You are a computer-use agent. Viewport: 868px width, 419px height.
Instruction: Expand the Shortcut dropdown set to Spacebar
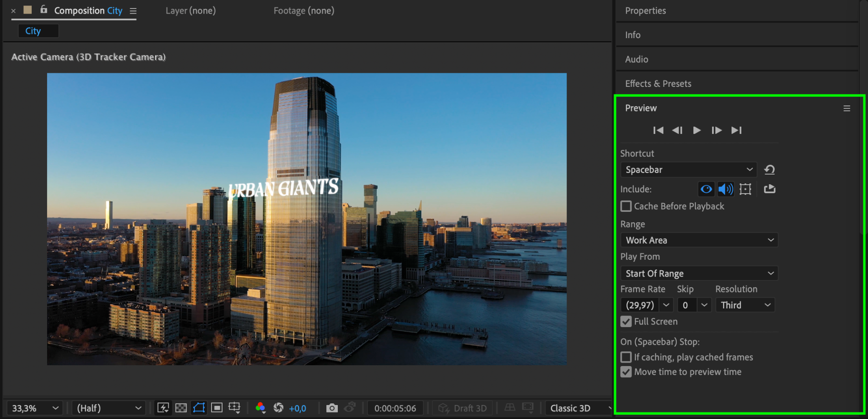(x=688, y=170)
